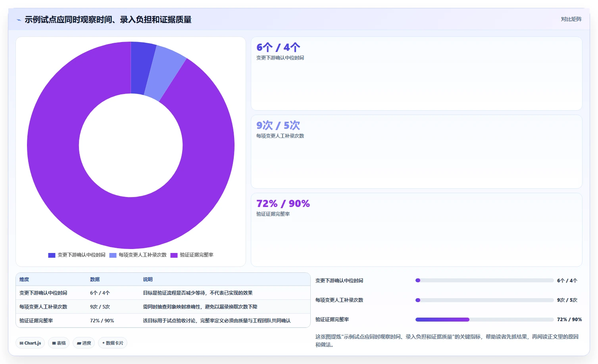Viewport: 598px width, 364px height.
Task: Click card caption 变更下游确认中位时间
Action: click(280, 58)
